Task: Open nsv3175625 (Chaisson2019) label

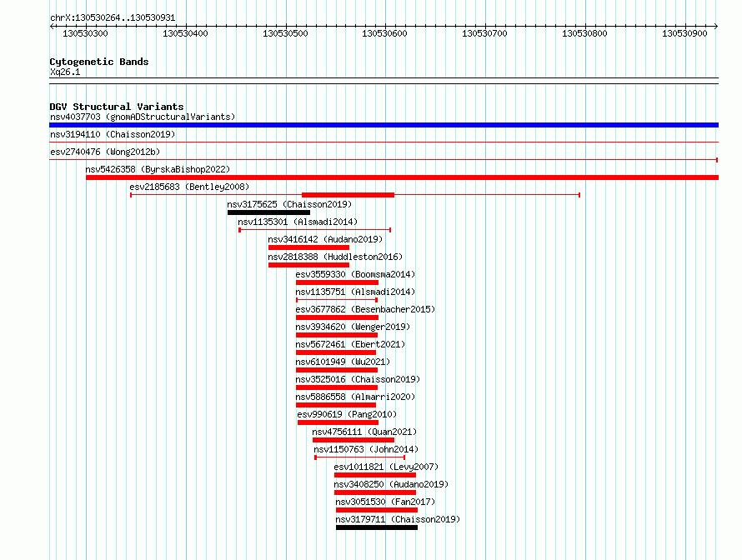Action: pyautogui.click(x=289, y=204)
